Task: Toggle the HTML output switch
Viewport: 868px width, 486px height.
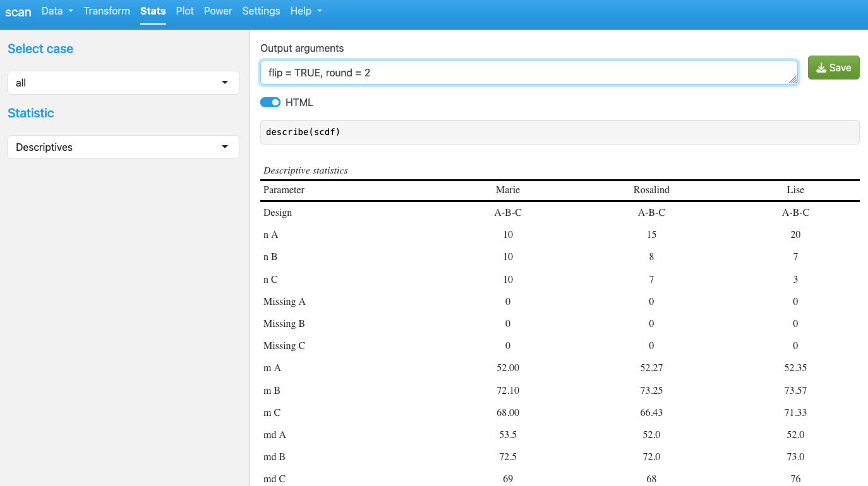Action: [270, 102]
